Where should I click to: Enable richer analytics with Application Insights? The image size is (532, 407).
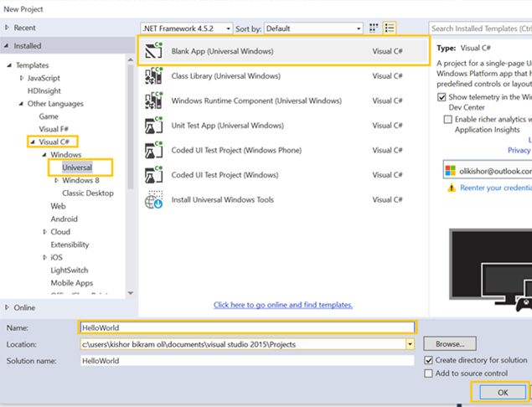click(x=448, y=120)
